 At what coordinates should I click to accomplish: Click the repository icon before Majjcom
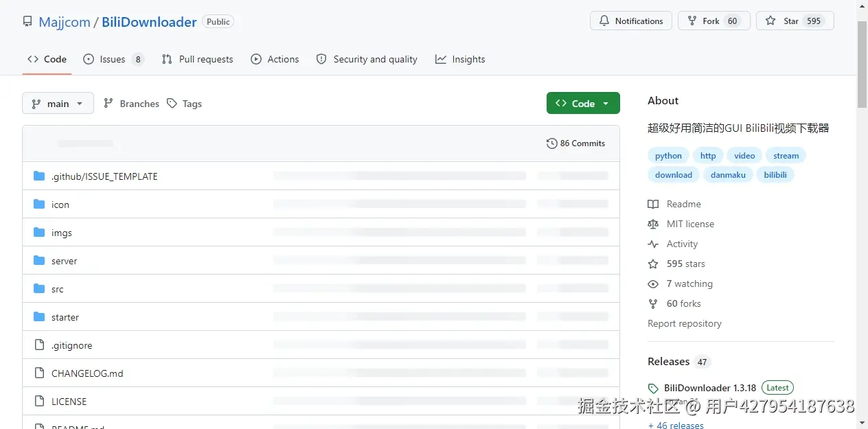pos(27,22)
